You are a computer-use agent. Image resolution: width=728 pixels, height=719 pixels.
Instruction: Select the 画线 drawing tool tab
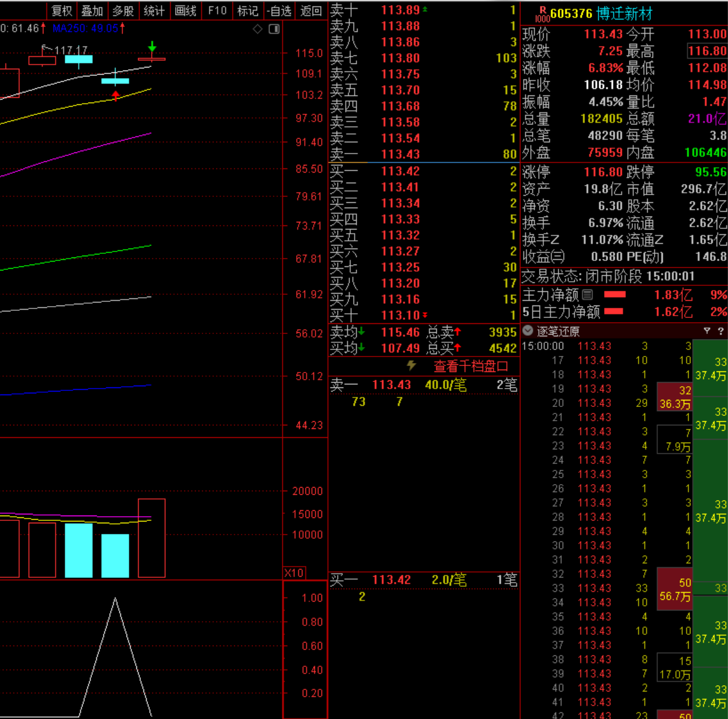tap(185, 11)
